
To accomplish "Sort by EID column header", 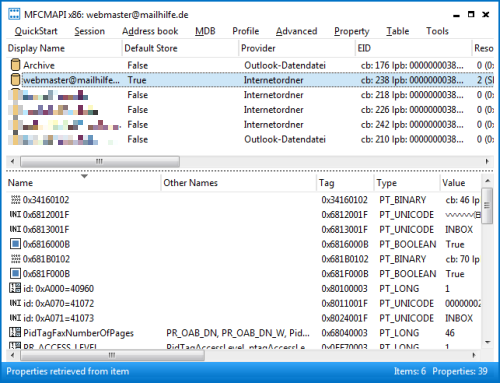I will [x=413, y=48].
